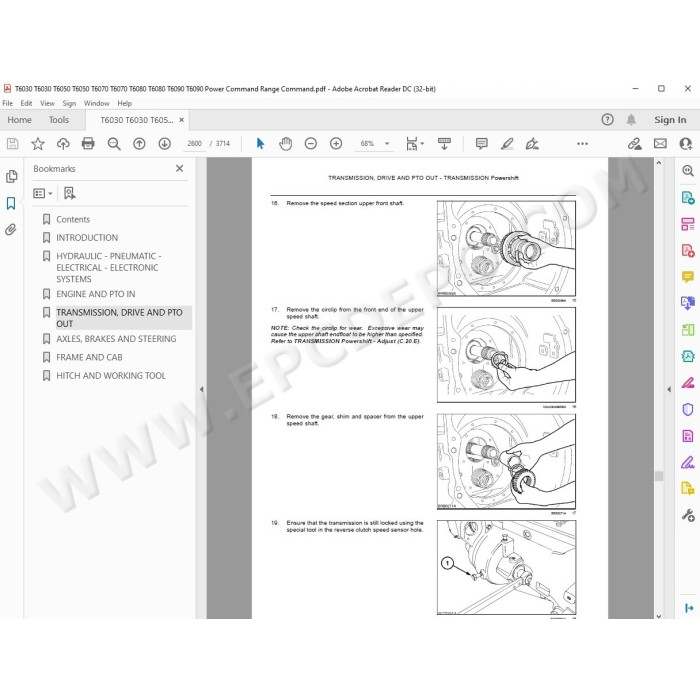Close the Bookmarks panel

pos(179,169)
